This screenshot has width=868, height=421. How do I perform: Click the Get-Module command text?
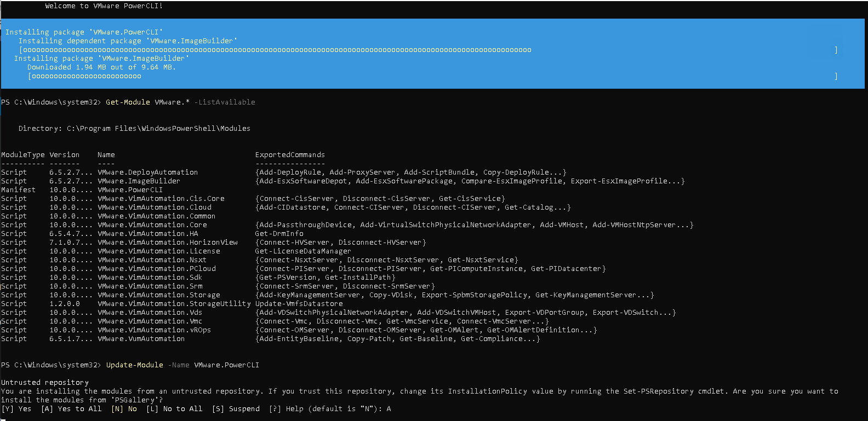[128, 102]
